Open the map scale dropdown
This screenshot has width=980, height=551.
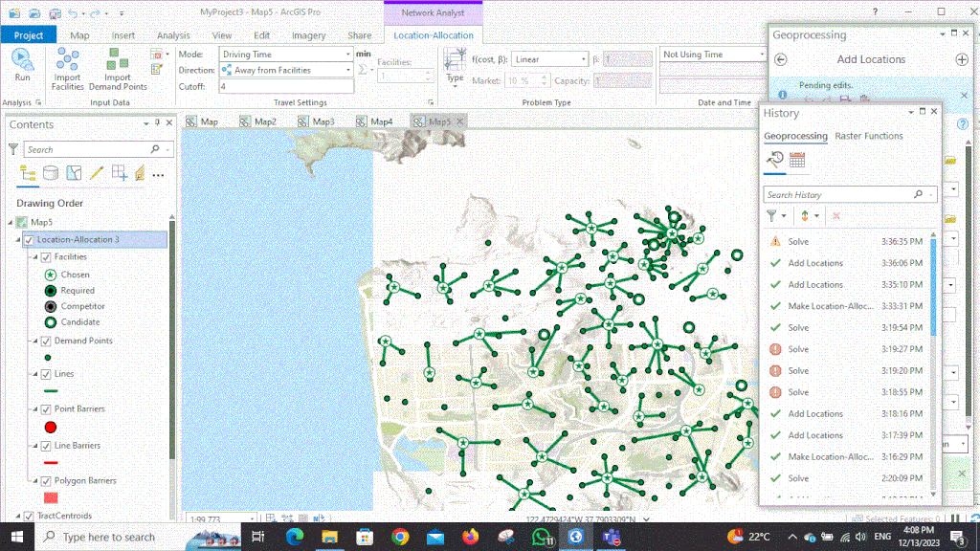252,518
